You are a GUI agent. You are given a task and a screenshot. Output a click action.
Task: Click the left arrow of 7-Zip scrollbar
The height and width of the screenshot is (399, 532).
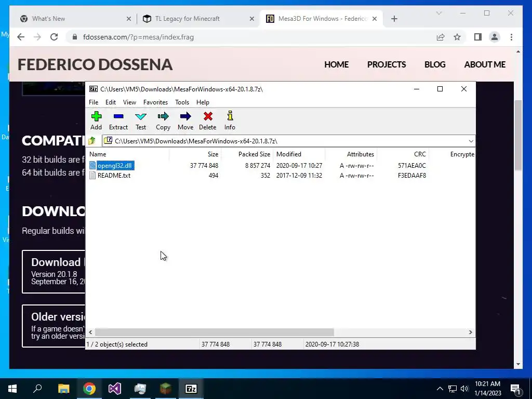pos(90,332)
